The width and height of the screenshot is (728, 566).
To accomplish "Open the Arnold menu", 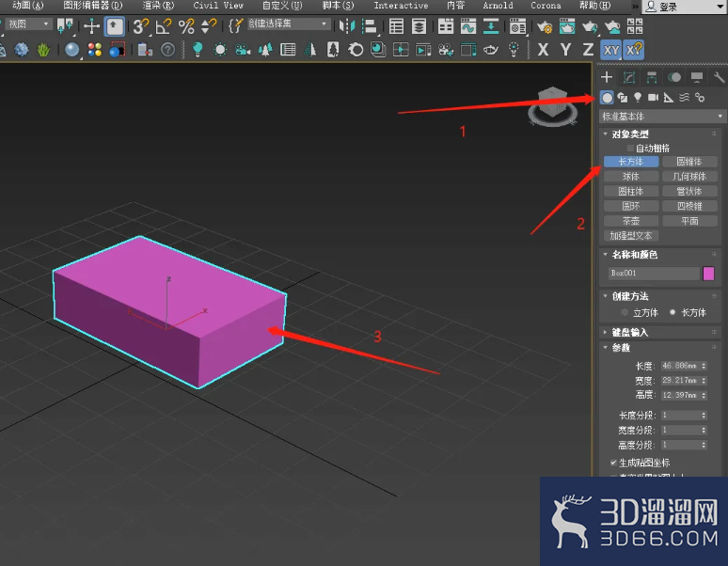I will (x=498, y=6).
